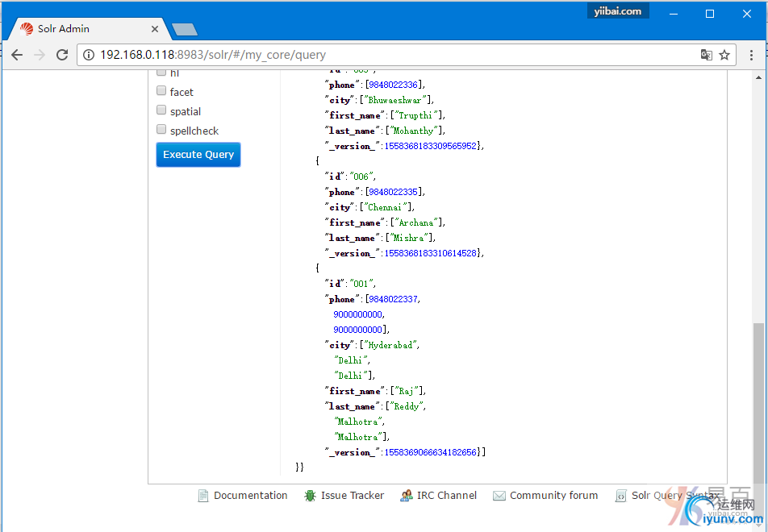
Task: Click the spellcheck option label
Action: [x=194, y=131]
